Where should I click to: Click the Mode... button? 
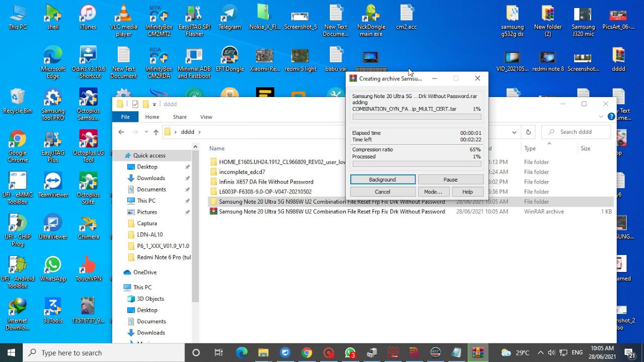coord(433,192)
